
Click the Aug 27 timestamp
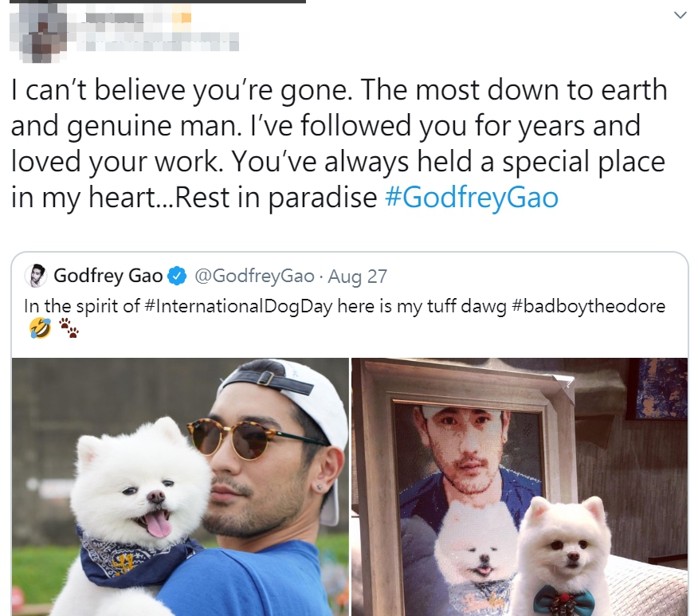coord(358,277)
